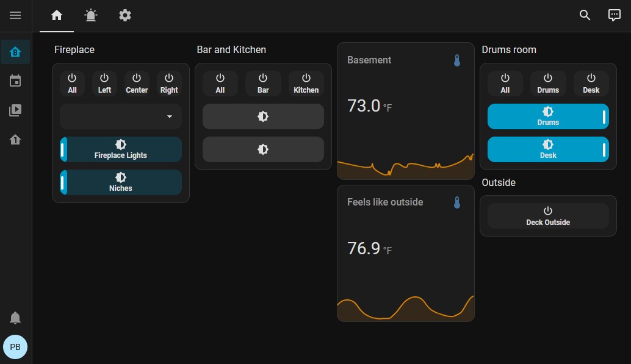Image resolution: width=631 pixels, height=364 pixels.
Task: Click the 76.9 °F outside reading
Action: (x=369, y=249)
